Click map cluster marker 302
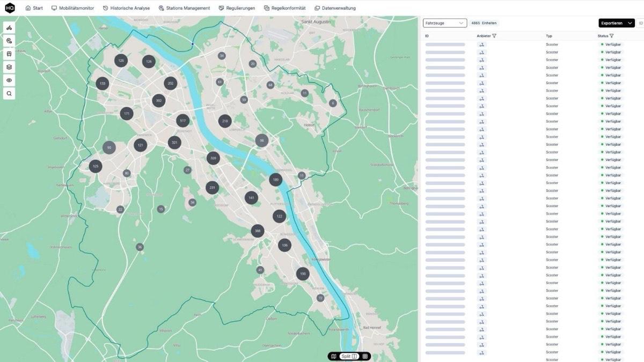The width and height of the screenshot is (644, 362). pyautogui.click(x=158, y=100)
